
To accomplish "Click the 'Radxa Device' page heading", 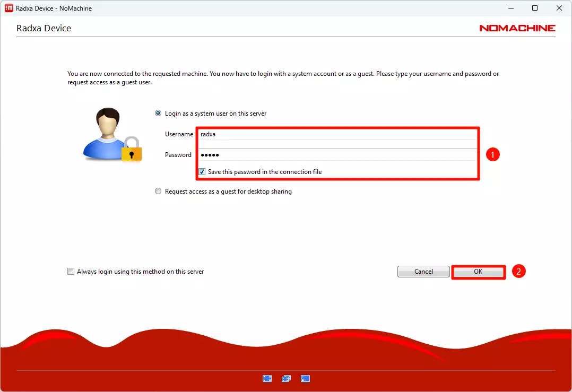I will click(44, 28).
